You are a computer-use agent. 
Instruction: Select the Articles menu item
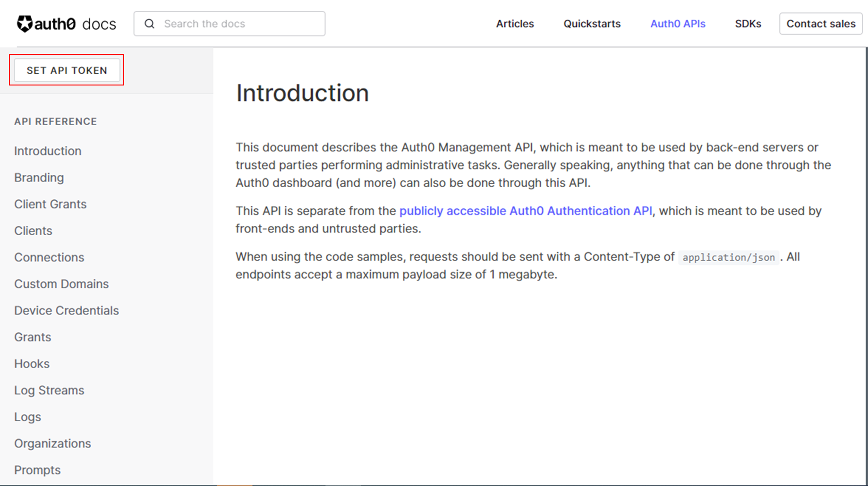[x=515, y=24]
